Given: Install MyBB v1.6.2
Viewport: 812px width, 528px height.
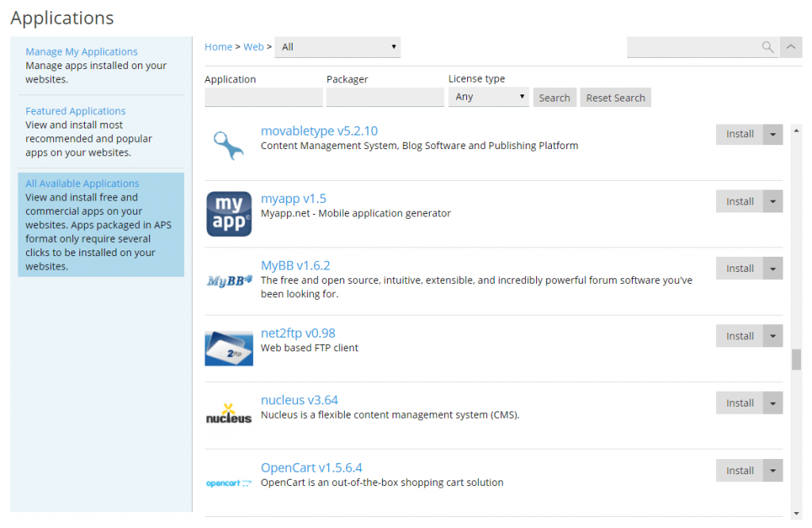Looking at the screenshot, I should tap(740, 269).
